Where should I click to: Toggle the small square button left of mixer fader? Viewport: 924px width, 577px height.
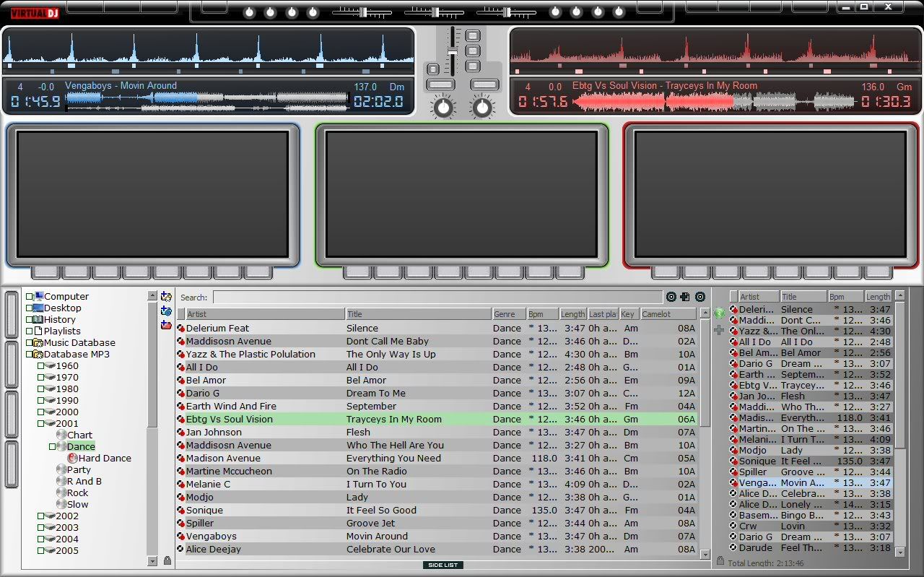pos(433,69)
